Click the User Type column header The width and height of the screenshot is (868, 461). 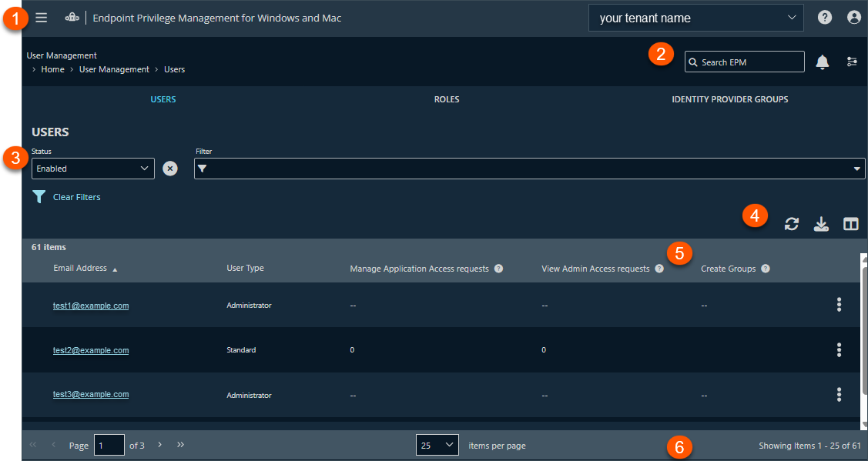(x=245, y=268)
